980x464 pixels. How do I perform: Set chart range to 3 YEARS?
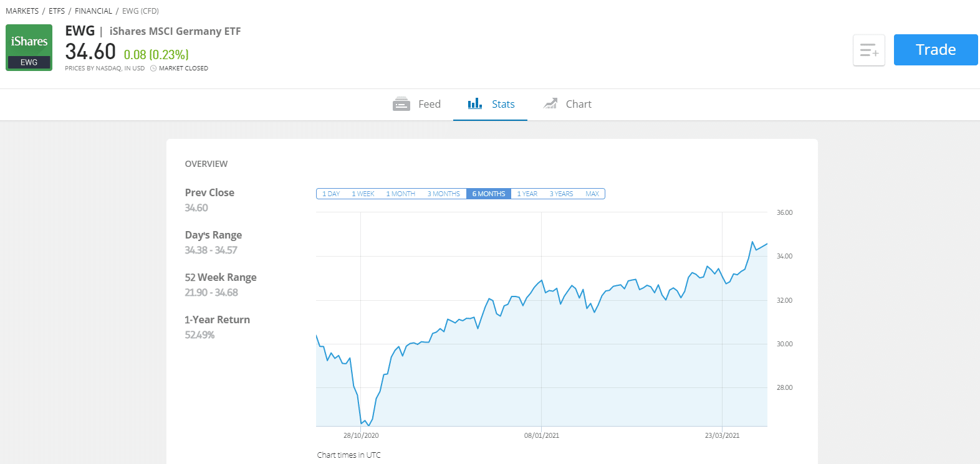561,194
